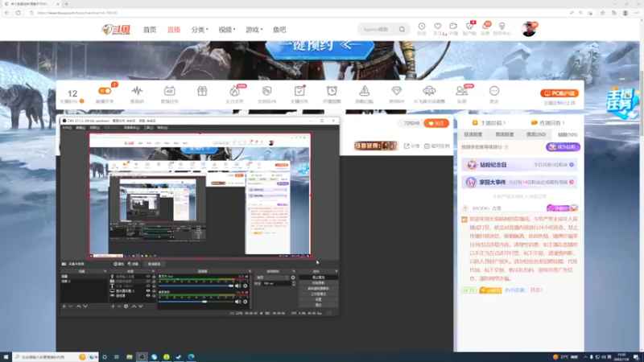Open the 历史 history clock icon
This screenshot has height=362, width=644.
[x=422, y=27]
